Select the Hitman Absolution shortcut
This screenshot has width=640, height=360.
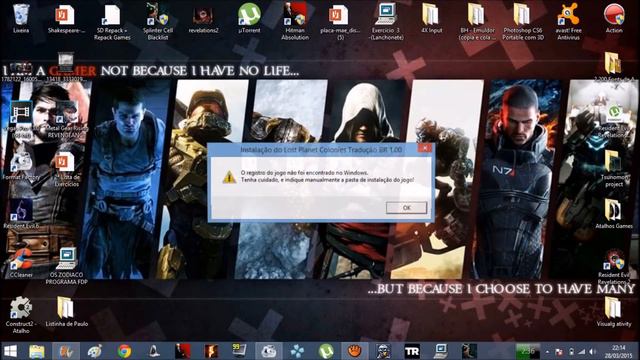pos(295,22)
